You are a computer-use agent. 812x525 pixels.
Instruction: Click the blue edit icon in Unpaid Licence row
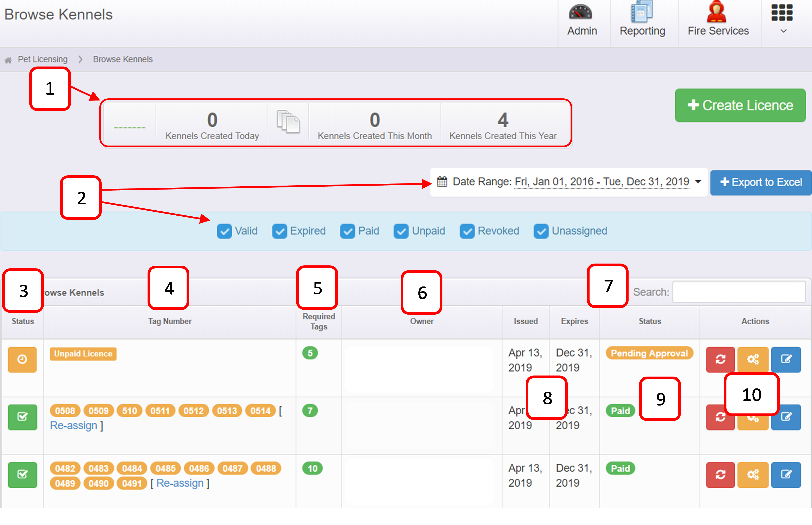click(x=786, y=359)
